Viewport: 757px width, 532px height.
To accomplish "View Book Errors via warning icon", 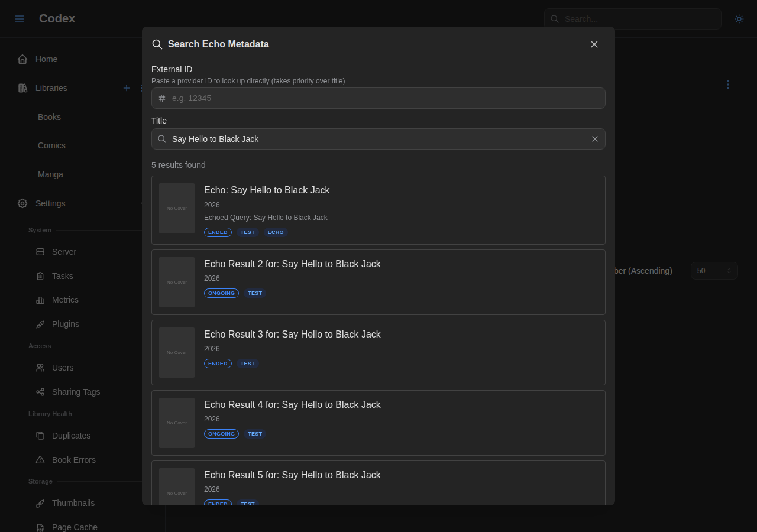I will (x=40, y=459).
